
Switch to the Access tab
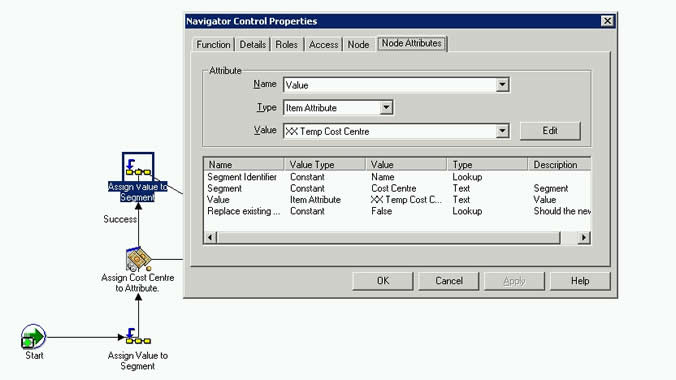[323, 44]
